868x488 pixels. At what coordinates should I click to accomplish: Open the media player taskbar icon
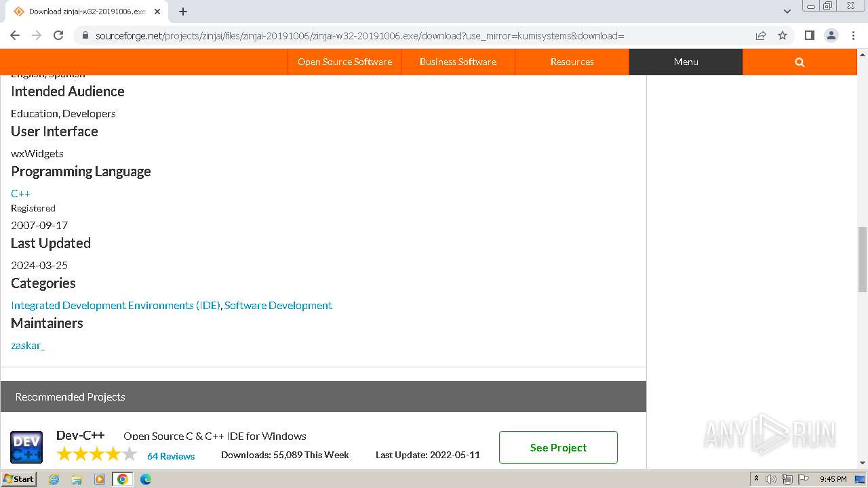point(100,479)
